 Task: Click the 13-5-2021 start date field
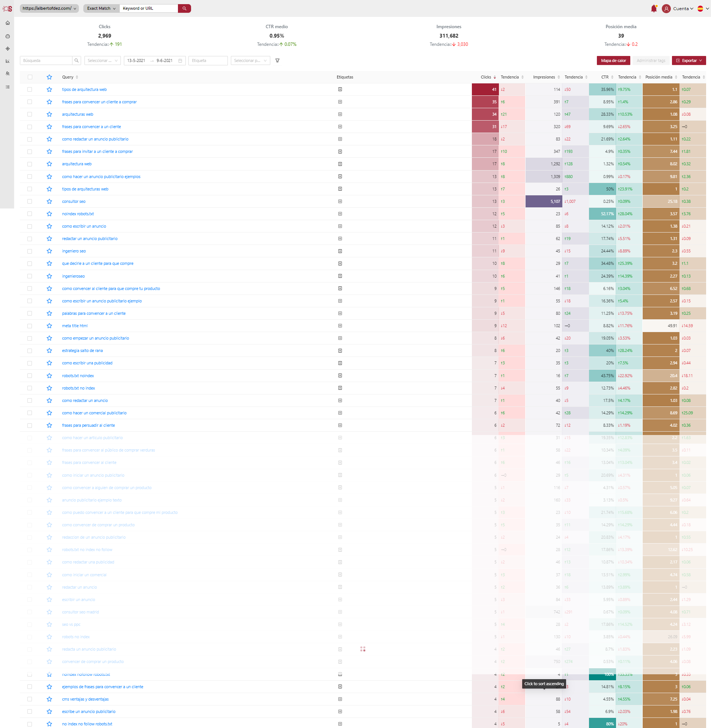(136, 60)
